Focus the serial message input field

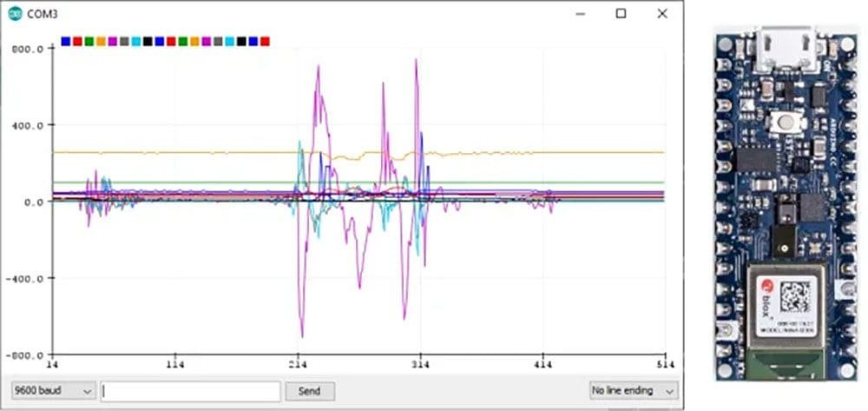tap(190, 391)
